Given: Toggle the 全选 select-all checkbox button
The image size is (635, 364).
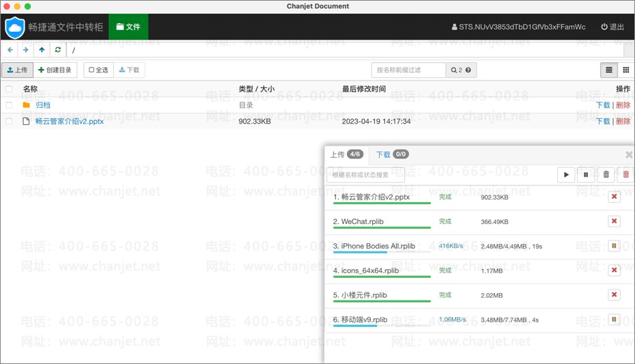Looking at the screenshot, I should point(98,70).
